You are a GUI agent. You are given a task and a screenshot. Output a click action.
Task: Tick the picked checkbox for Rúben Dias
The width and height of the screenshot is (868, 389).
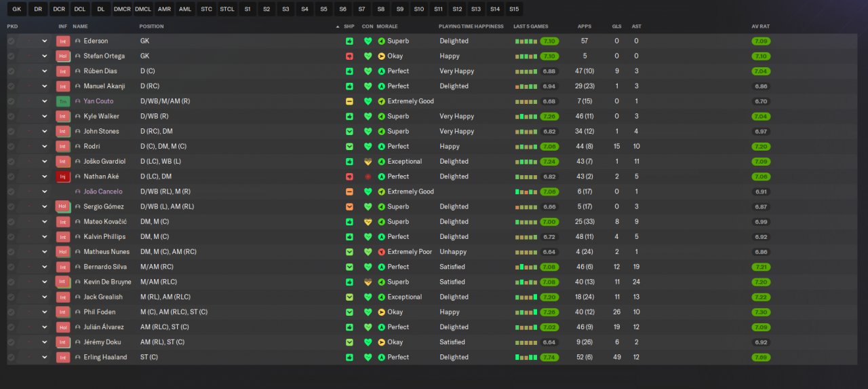[11, 71]
